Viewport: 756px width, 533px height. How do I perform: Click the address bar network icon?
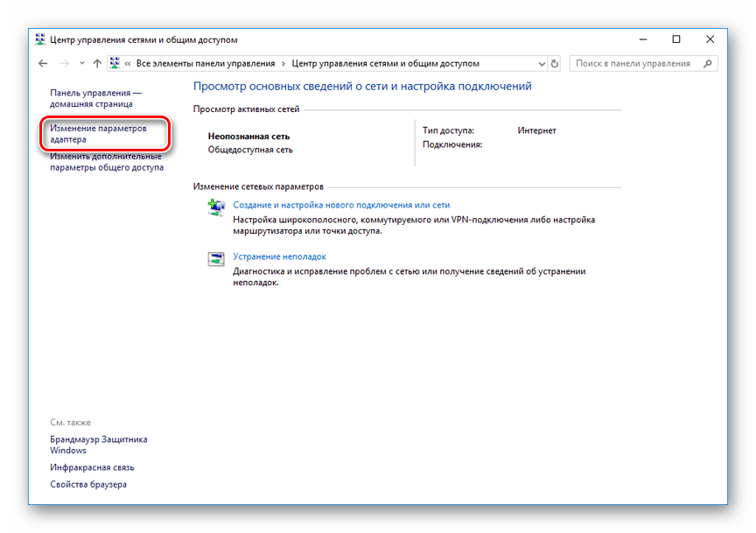tap(115, 64)
